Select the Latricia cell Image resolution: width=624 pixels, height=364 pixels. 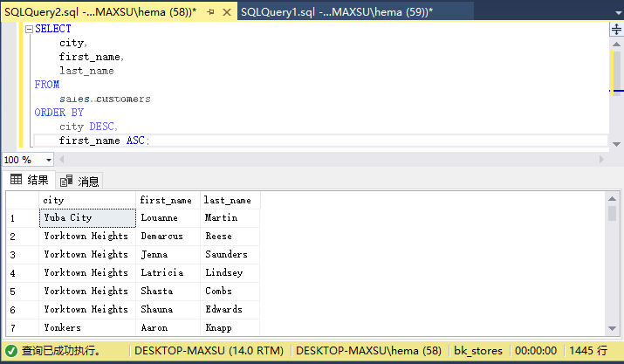(x=168, y=273)
